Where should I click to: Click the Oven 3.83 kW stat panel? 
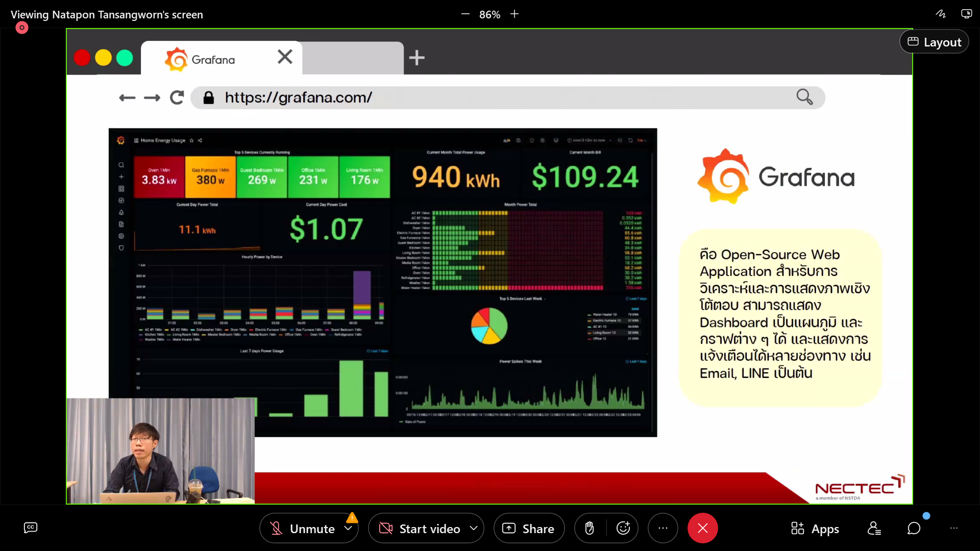click(x=159, y=177)
